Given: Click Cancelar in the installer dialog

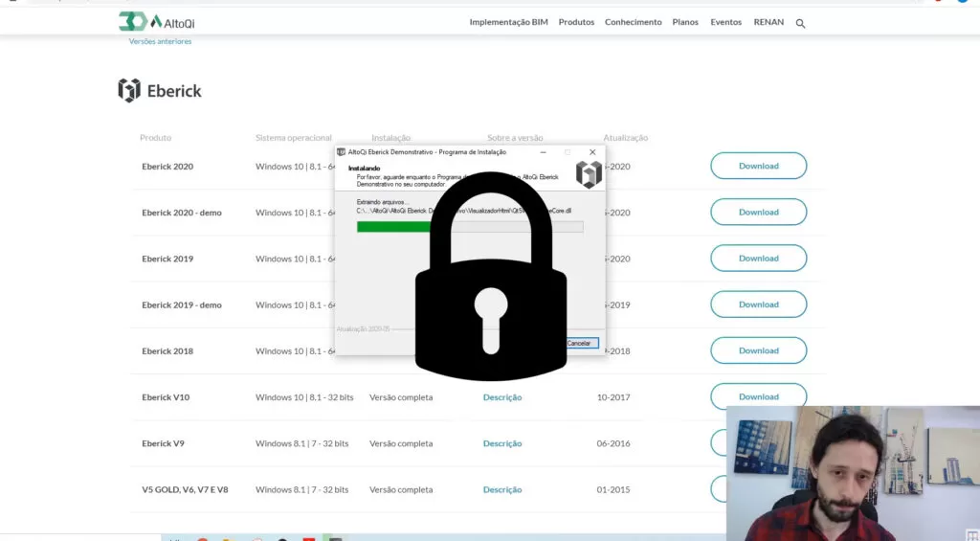Looking at the screenshot, I should (x=579, y=343).
